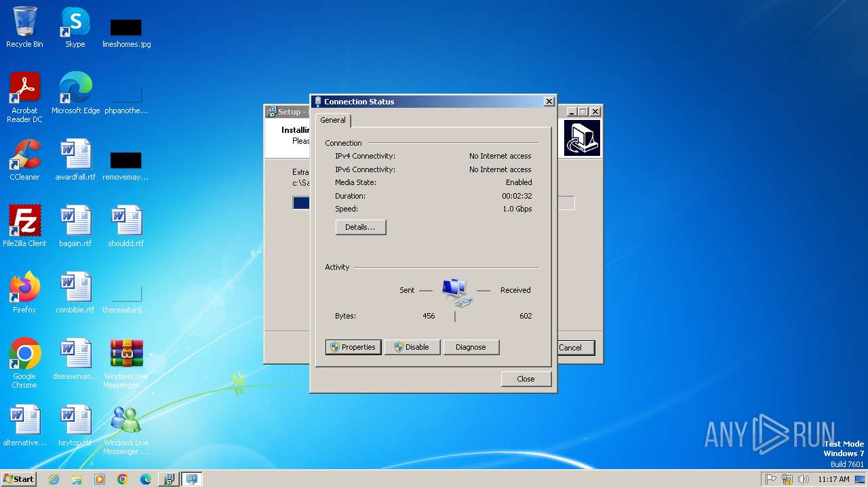The image size is (868, 488).
Task: Launch Google Chrome desktop shortcut
Action: point(24,363)
